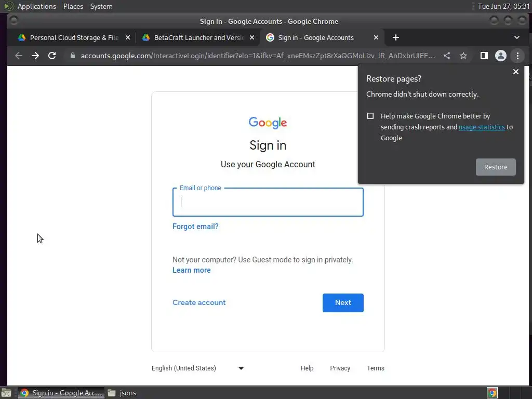
Task: Open Chrome profile avatar menu
Action: tap(501, 56)
